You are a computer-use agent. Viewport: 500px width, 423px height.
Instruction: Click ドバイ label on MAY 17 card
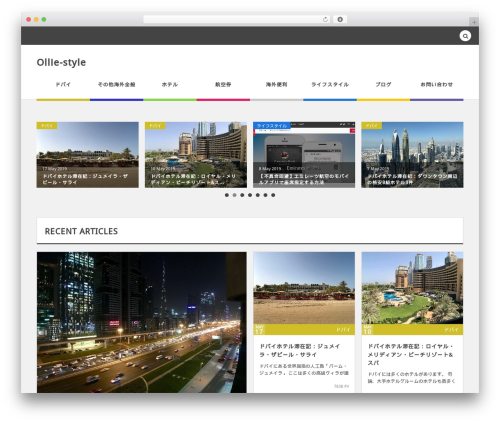(x=343, y=330)
